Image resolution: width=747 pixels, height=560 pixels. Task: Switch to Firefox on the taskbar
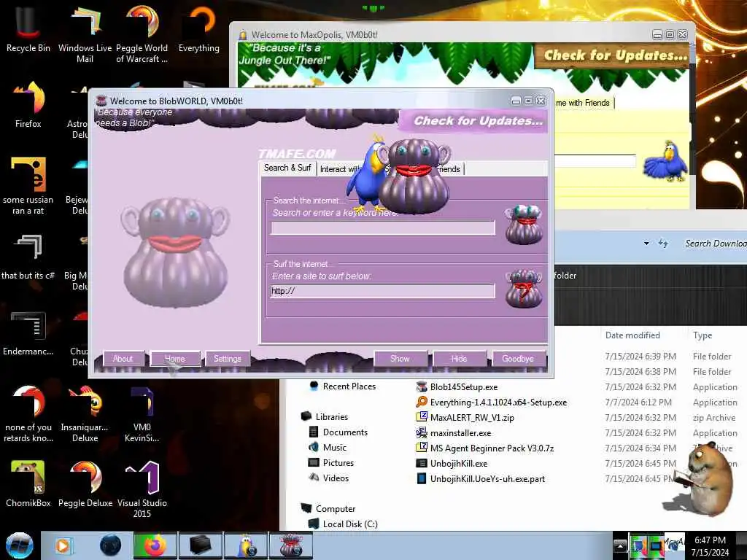(155, 545)
